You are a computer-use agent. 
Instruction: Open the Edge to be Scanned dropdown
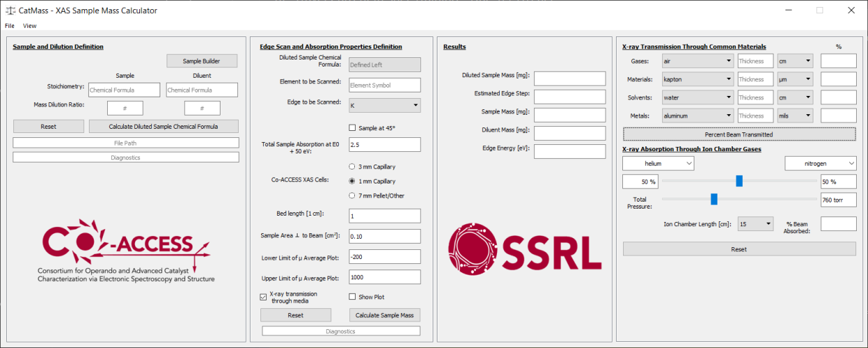pos(384,106)
